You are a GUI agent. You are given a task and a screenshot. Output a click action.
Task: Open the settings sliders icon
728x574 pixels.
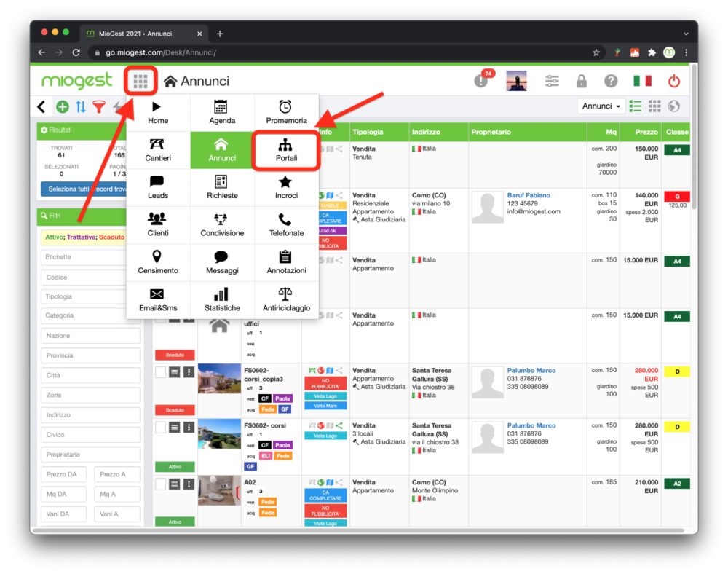552,82
